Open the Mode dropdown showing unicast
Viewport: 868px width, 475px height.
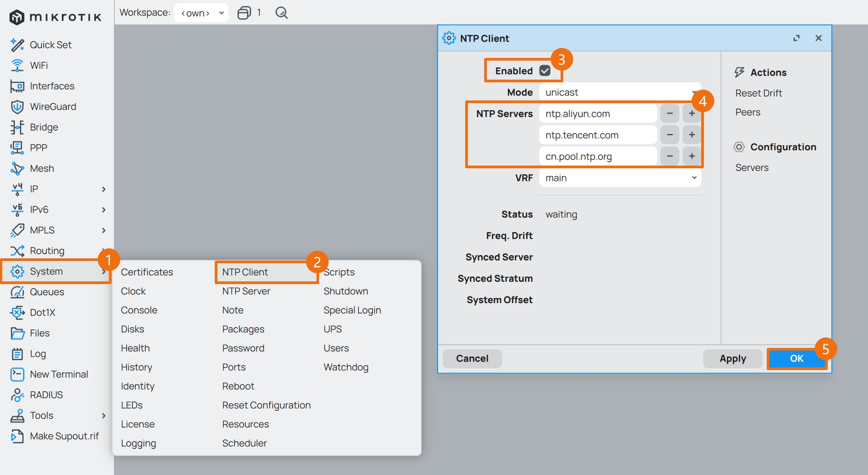pos(620,92)
